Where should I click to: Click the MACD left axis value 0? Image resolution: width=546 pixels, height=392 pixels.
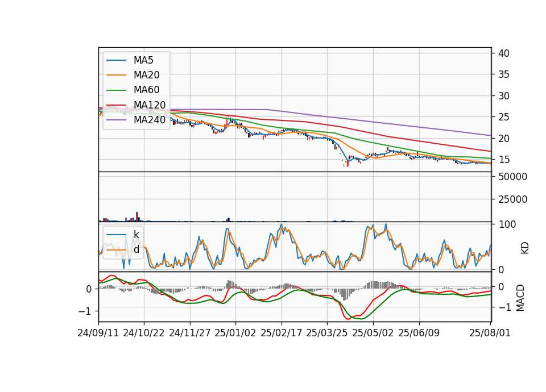(x=89, y=289)
